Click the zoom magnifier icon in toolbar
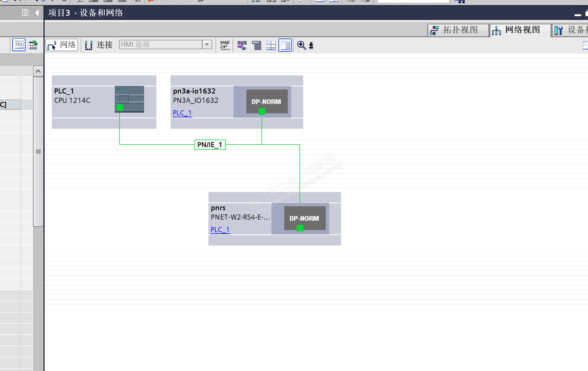The height and width of the screenshot is (371, 588). pos(301,45)
